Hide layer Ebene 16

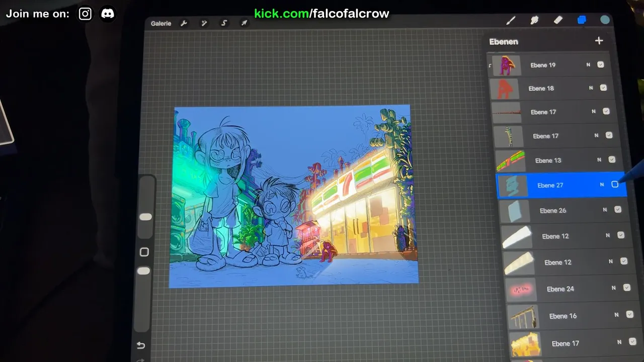pyautogui.click(x=630, y=315)
